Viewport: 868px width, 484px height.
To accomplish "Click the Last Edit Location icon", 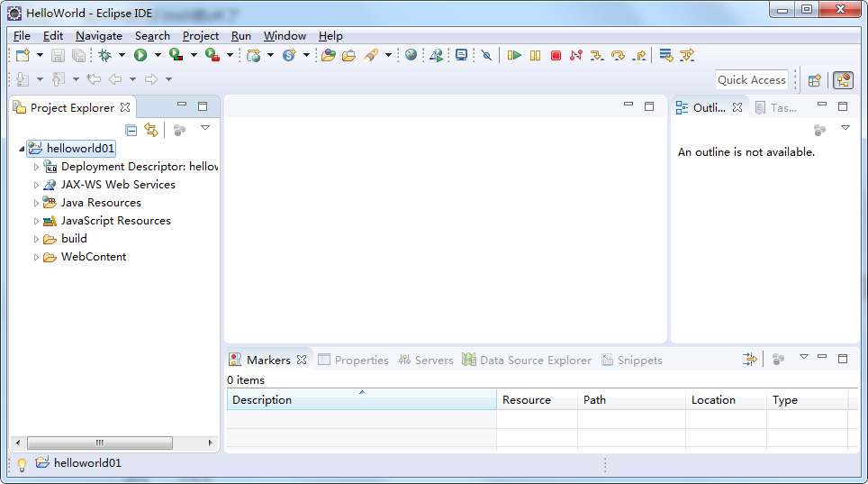I will click(94, 79).
